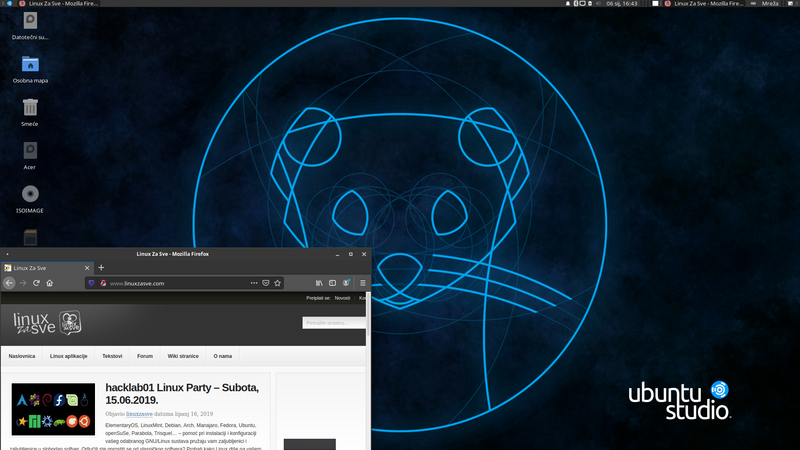Viewport: 800px width, 450px height.
Task: Click the right-panel Firefox window button
Action: coord(704,4)
